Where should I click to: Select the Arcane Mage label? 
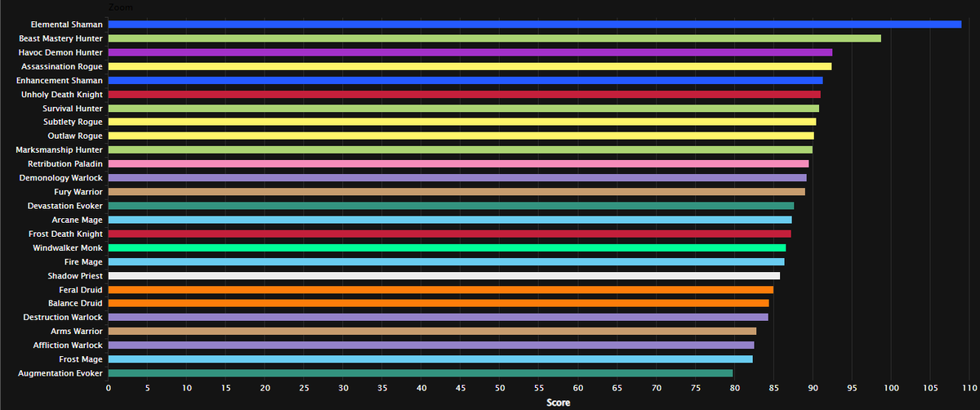tap(78, 220)
